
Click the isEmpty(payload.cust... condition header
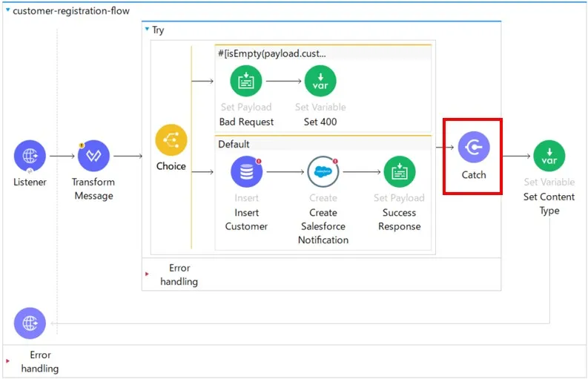(271, 53)
